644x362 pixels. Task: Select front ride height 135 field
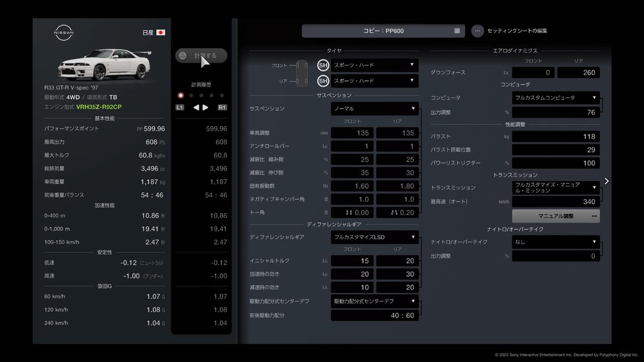pyautogui.click(x=352, y=133)
